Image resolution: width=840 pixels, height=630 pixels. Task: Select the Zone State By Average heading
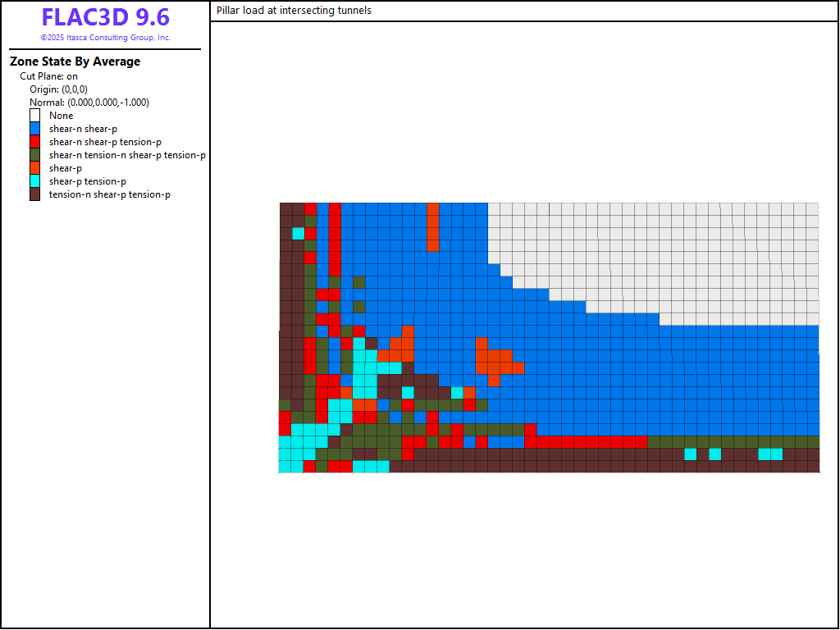(75, 62)
